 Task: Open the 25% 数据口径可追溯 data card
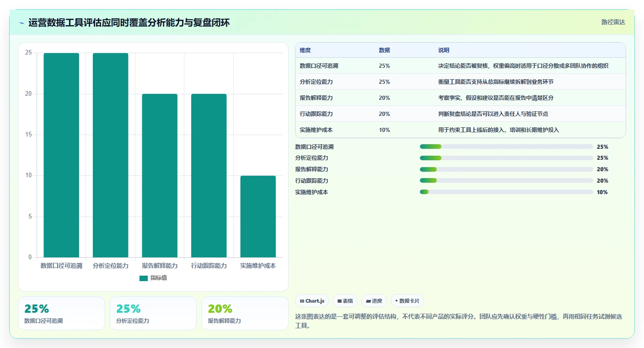point(61,313)
